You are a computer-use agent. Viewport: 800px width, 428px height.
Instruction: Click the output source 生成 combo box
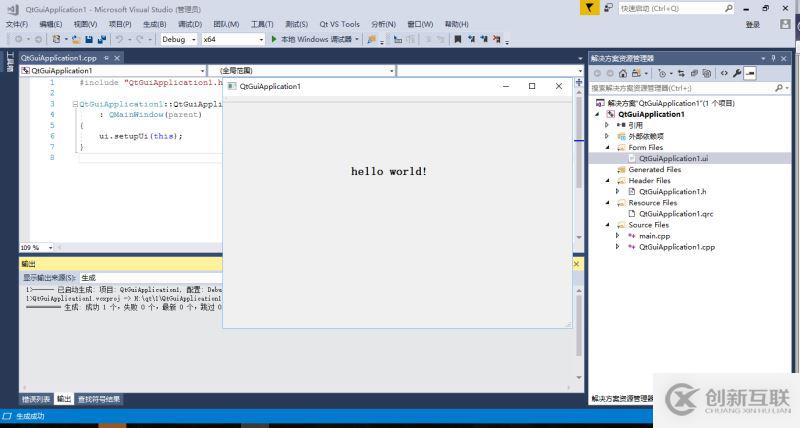coord(151,278)
